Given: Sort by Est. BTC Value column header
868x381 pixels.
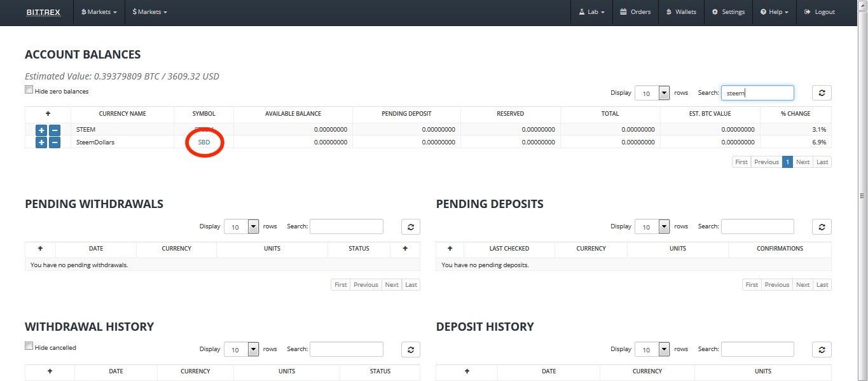Looking at the screenshot, I should point(710,114).
